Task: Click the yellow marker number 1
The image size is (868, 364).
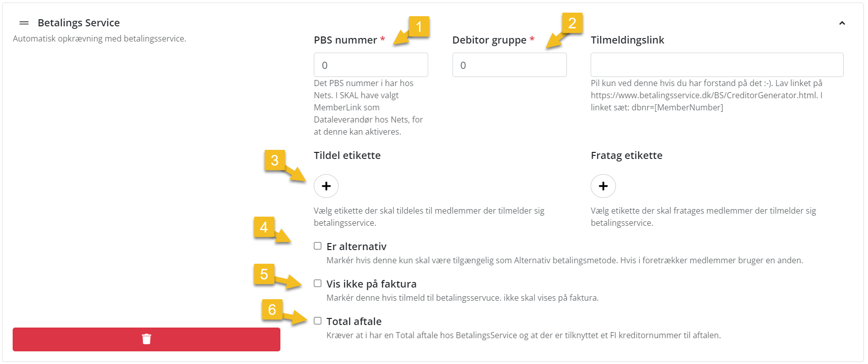Action: (419, 26)
